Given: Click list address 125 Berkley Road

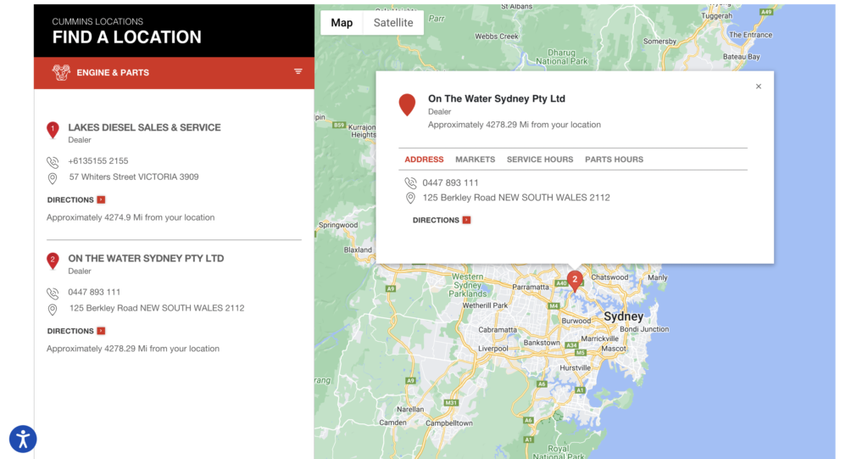Looking at the screenshot, I should 157,308.
